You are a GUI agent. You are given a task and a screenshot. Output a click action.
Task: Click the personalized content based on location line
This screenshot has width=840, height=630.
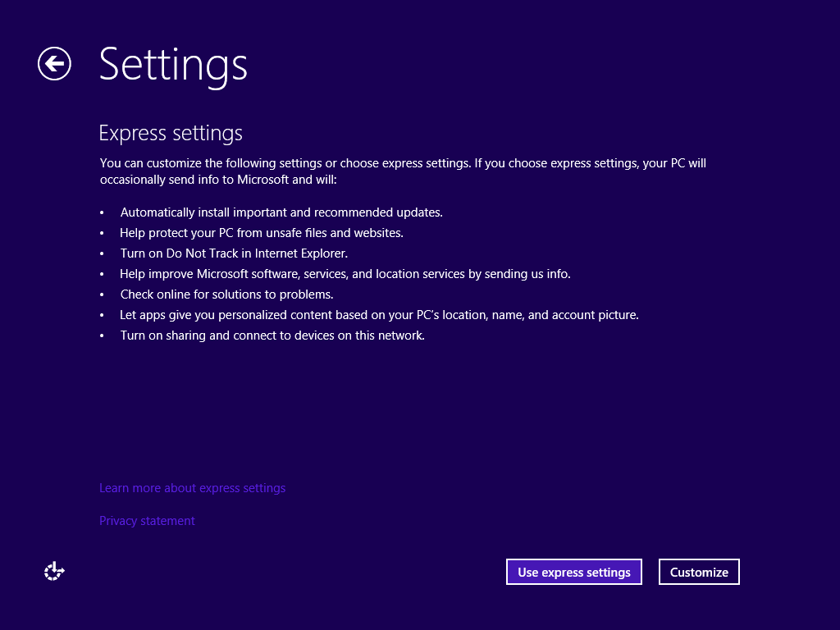click(379, 315)
